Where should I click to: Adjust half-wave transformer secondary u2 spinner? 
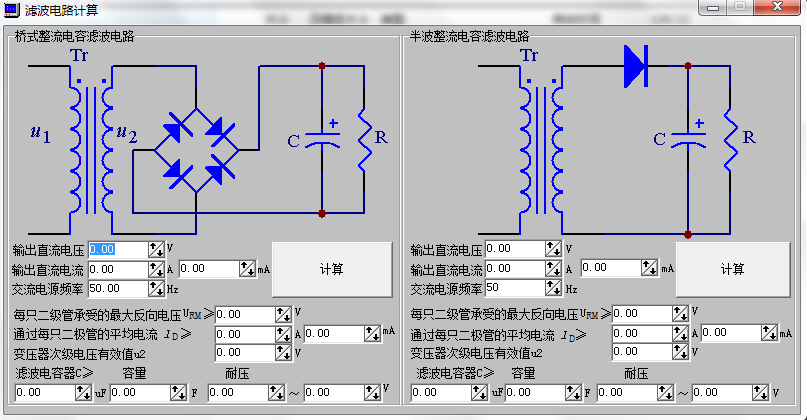pos(680,352)
